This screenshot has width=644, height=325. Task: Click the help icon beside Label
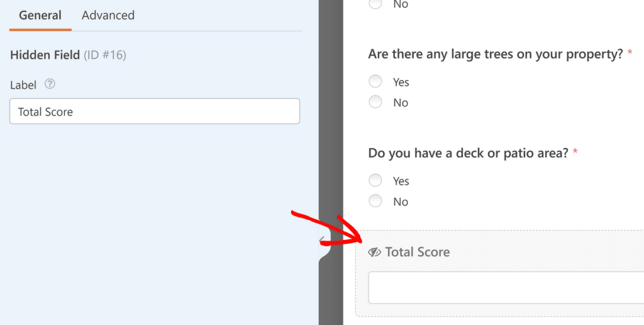[x=50, y=84]
